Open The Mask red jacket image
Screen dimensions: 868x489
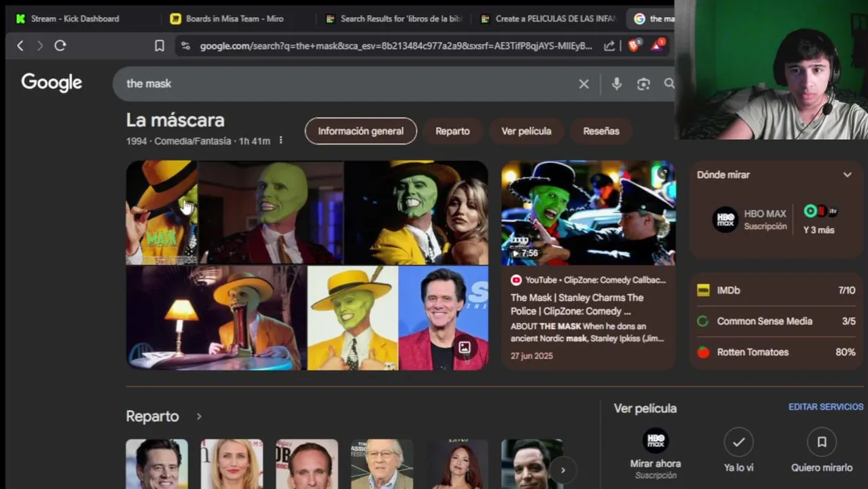(x=271, y=213)
